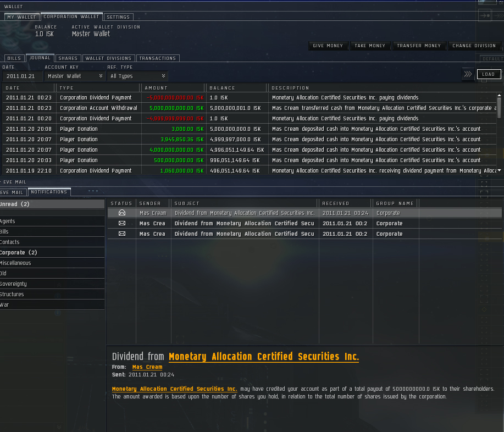This screenshot has width=504, height=432.
Task: Click the 2011.01.19 22:10 journal date cell
Action: (x=29, y=171)
